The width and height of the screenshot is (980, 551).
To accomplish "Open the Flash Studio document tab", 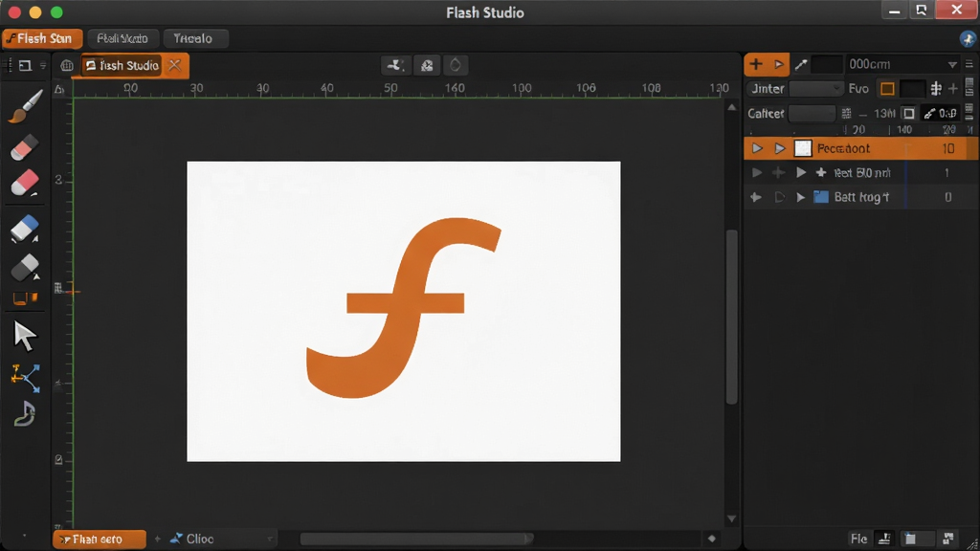I will click(122, 66).
